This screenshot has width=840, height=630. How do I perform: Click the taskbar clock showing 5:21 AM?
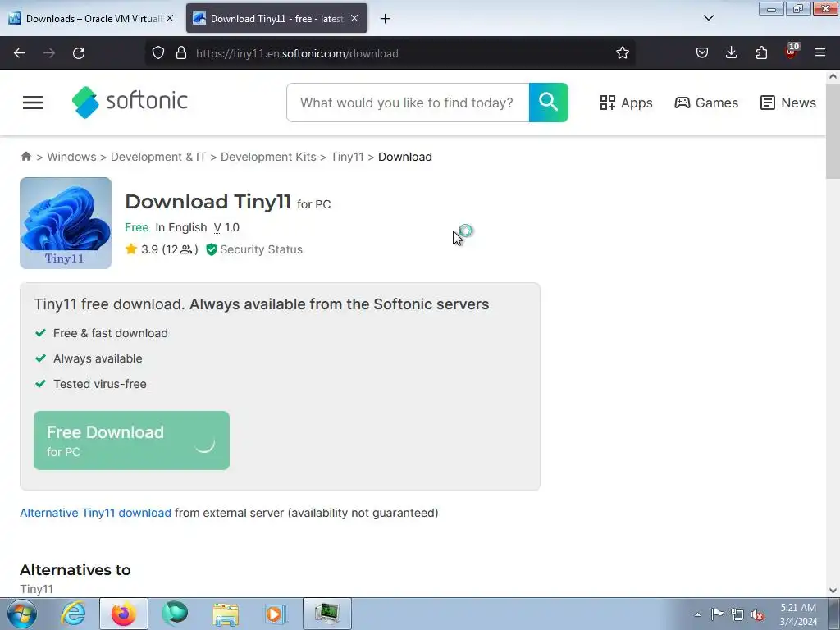click(x=798, y=614)
